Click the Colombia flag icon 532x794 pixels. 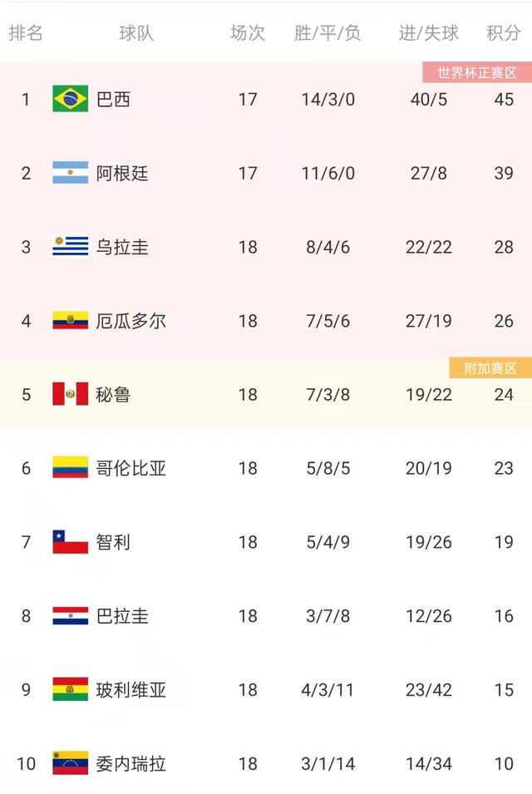(70, 468)
